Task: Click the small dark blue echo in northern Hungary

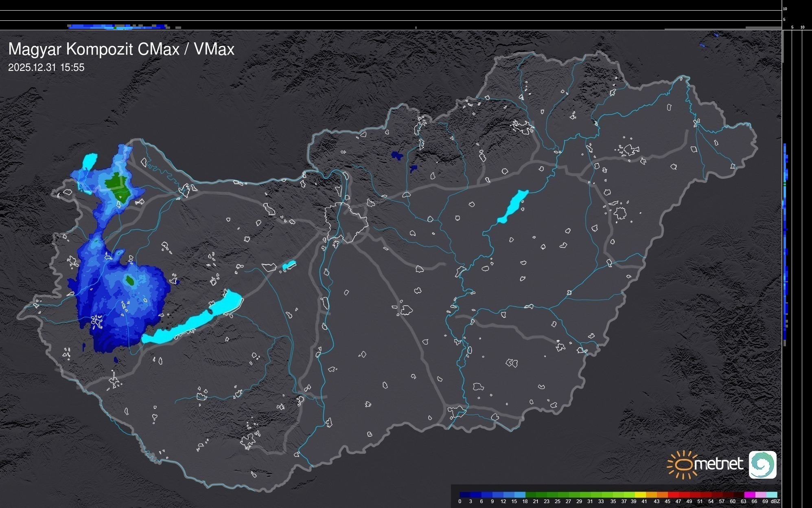Action: pyautogui.click(x=396, y=155)
